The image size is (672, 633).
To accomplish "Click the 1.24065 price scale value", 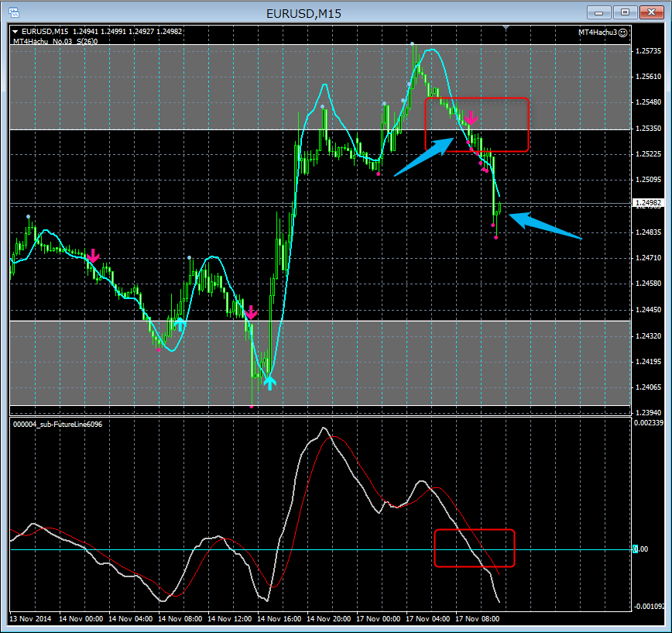I will [x=648, y=387].
